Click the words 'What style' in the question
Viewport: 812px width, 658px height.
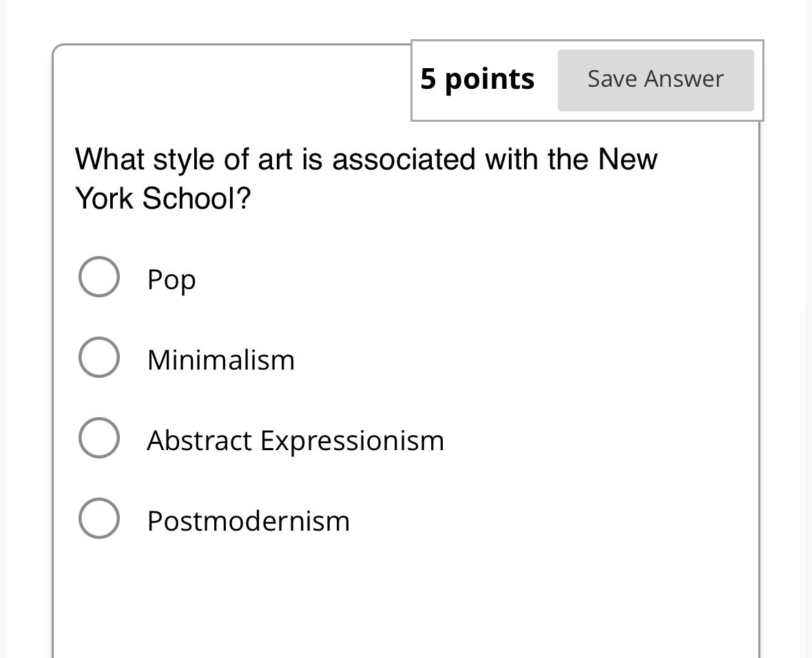142,160
